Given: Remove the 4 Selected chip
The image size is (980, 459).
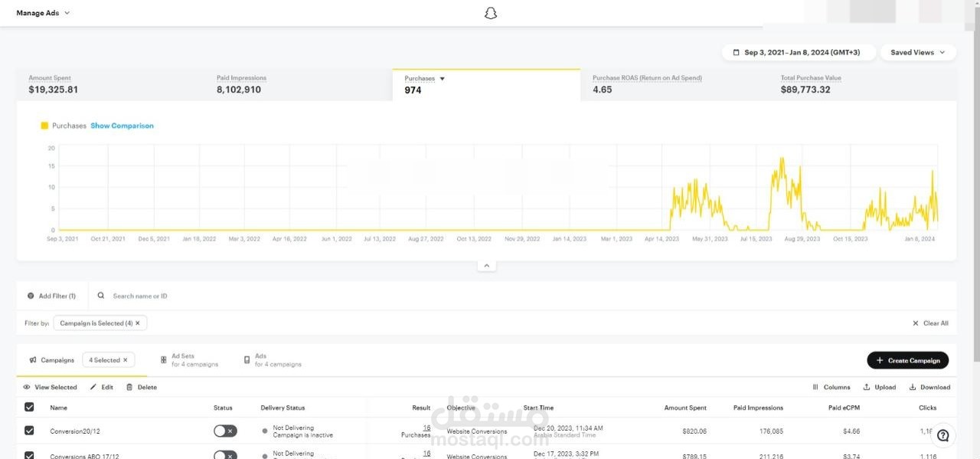Looking at the screenshot, I should (126, 360).
